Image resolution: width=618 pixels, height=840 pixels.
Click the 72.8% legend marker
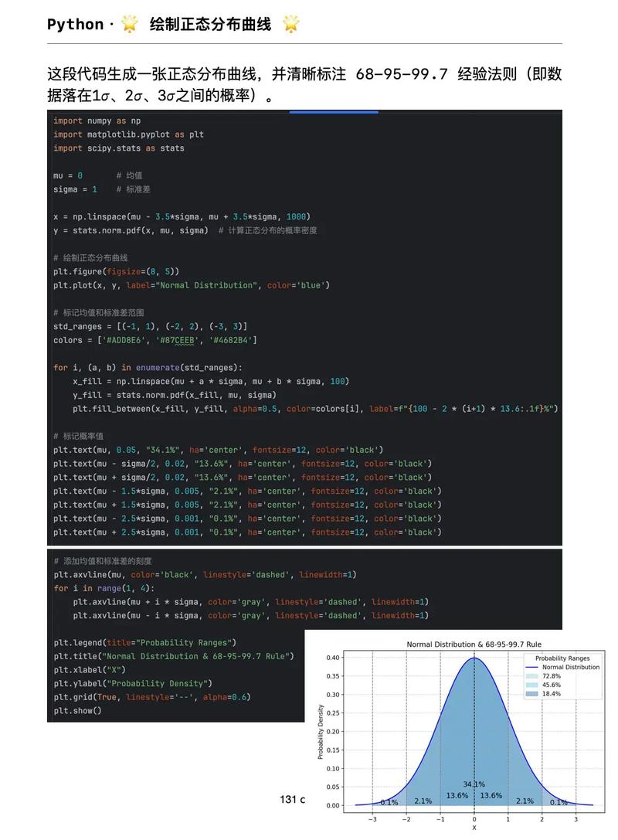(x=531, y=677)
